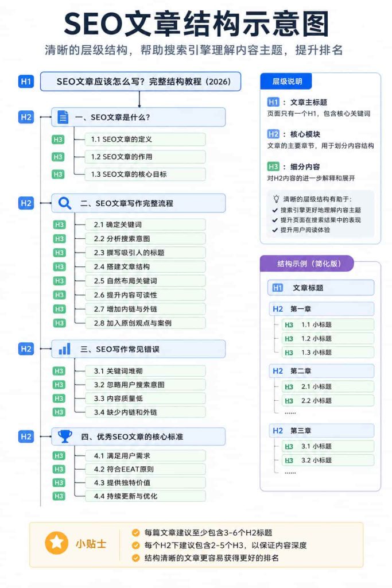
Task: Click the document icon beside 一、SEO文章是什么
Action: (63, 117)
